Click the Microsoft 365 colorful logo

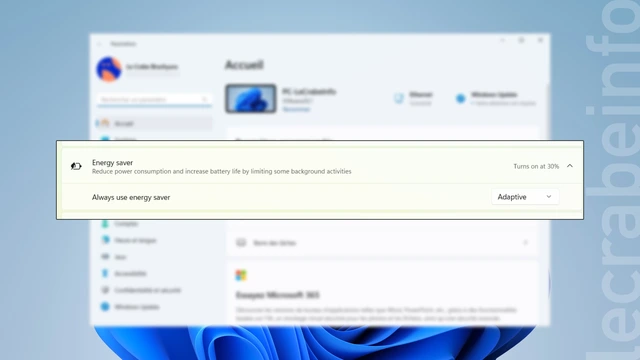(x=241, y=276)
